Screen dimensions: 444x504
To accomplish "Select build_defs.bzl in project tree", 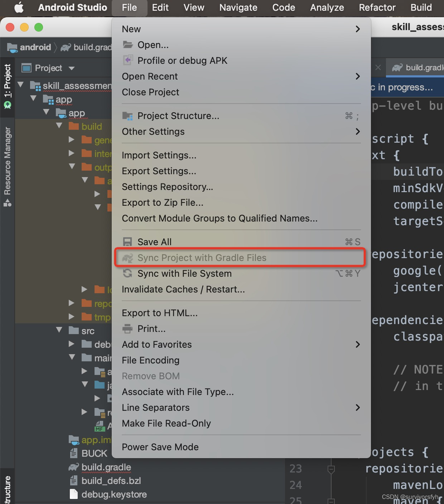I will (111, 481).
